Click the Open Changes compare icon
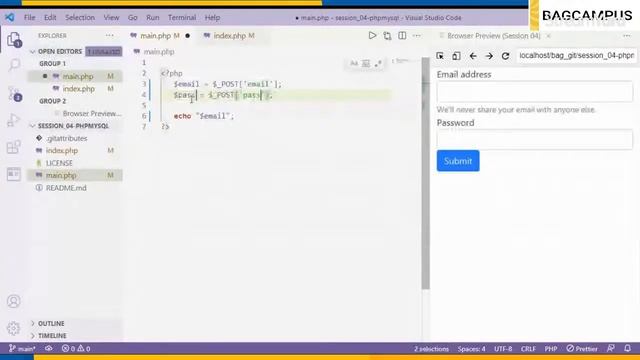640x360 pixels. click(387, 36)
